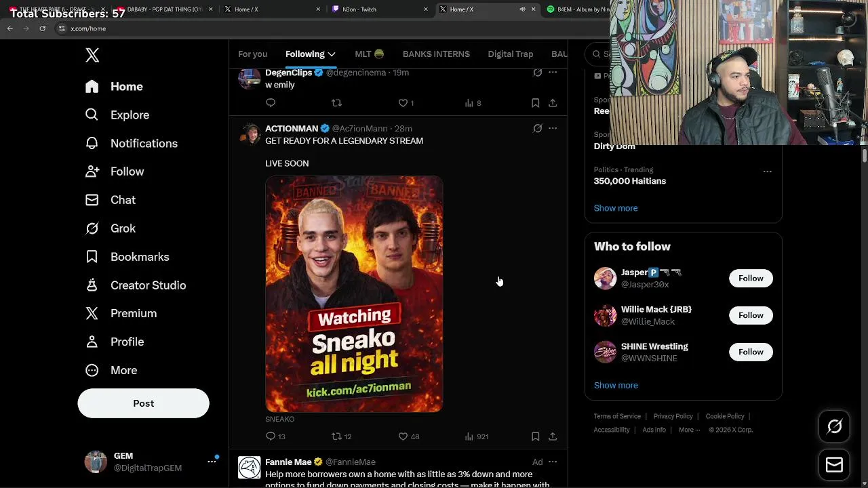The height and width of the screenshot is (488, 868).
Task: Bookmark the DegenClips post
Action: pos(535,103)
